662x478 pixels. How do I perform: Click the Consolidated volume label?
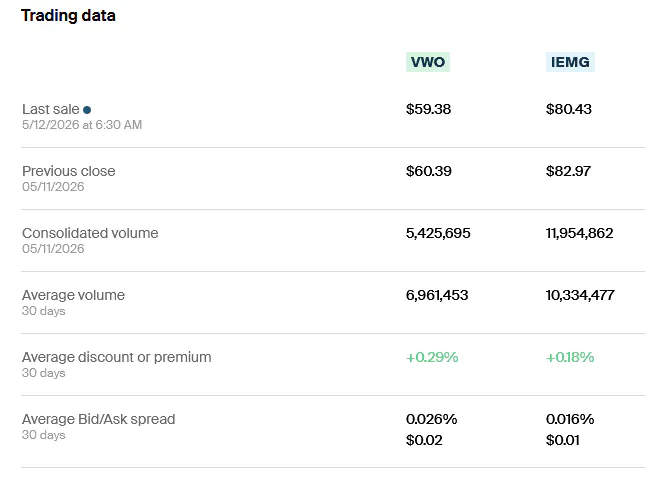(x=90, y=233)
